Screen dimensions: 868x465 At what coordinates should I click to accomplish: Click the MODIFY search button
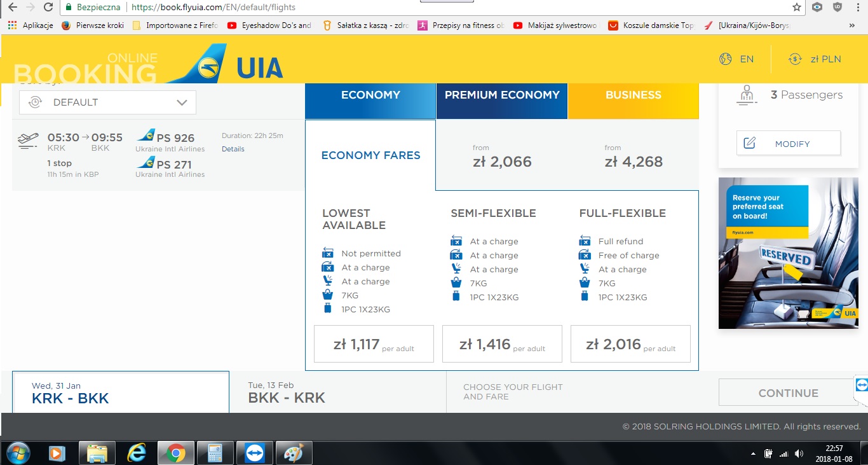click(x=788, y=143)
